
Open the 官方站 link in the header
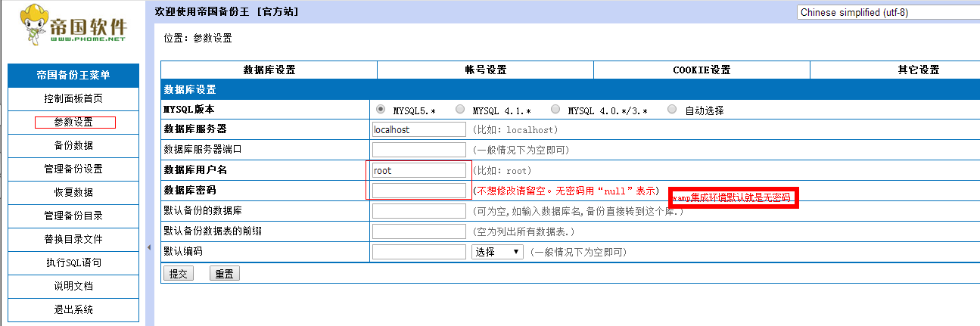(277, 11)
